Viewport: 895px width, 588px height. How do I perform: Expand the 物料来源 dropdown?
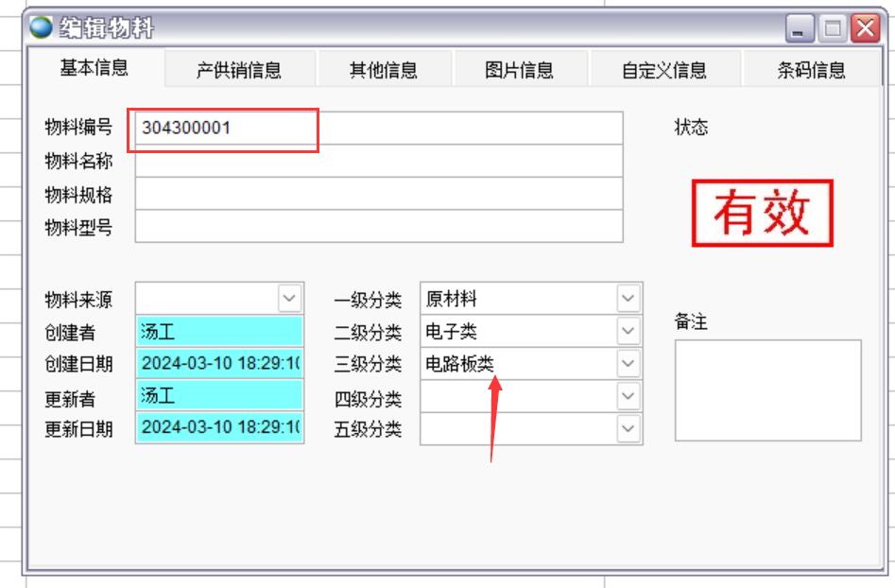(290, 299)
